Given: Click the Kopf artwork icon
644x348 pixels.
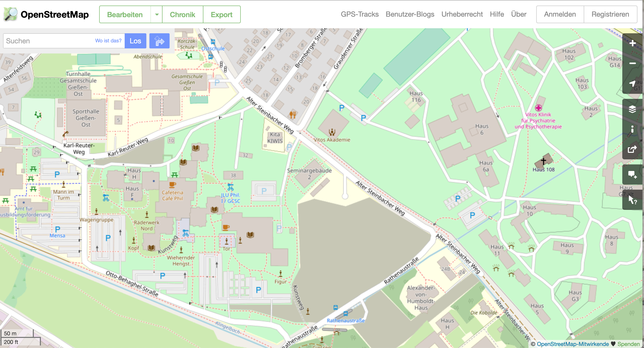Looking at the screenshot, I should point(134,240).
